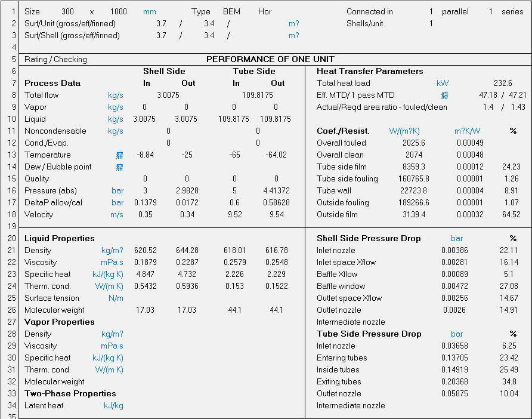This screenshot has height=419, width=532.
Task: Click the 'Shells/unit' label
Action: click(x=365, y=23)
